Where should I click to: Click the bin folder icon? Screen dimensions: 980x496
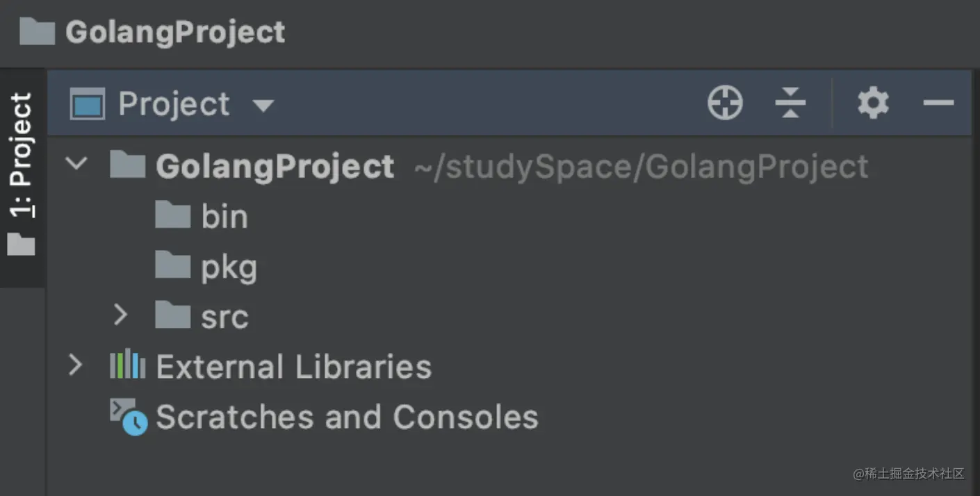(172, 215)
